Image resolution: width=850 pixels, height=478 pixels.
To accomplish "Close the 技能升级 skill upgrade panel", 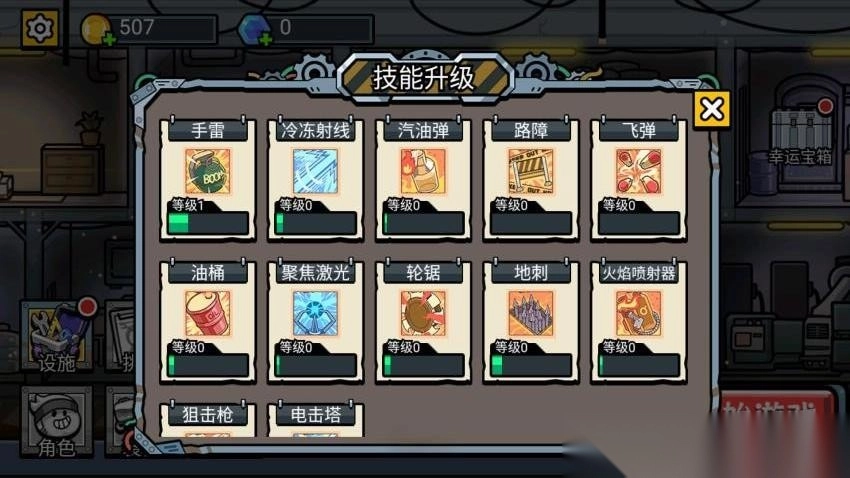I will [712, 109].
